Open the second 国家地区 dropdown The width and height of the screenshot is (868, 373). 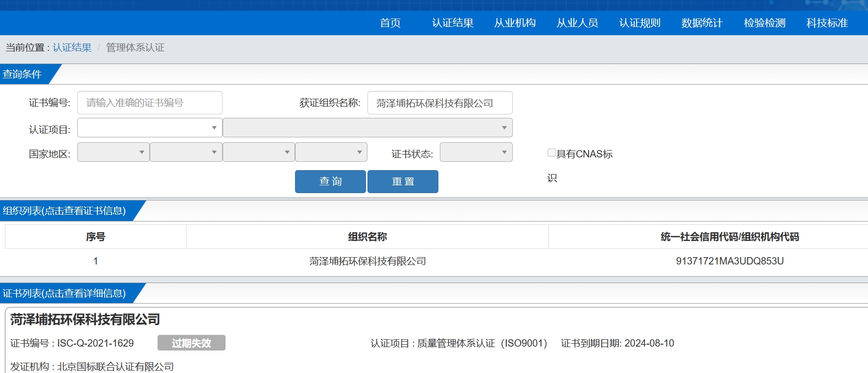pyautogui.click(x=186, y=152)
